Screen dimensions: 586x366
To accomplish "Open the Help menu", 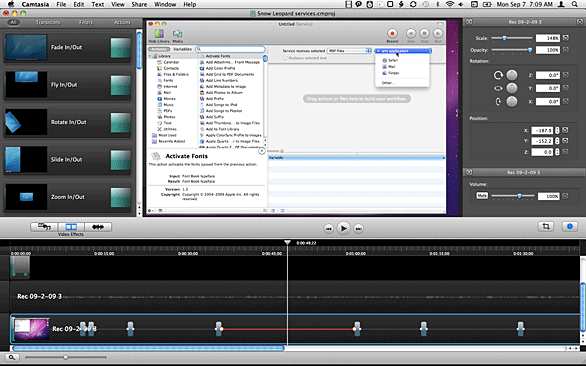I will coord(189,4).
